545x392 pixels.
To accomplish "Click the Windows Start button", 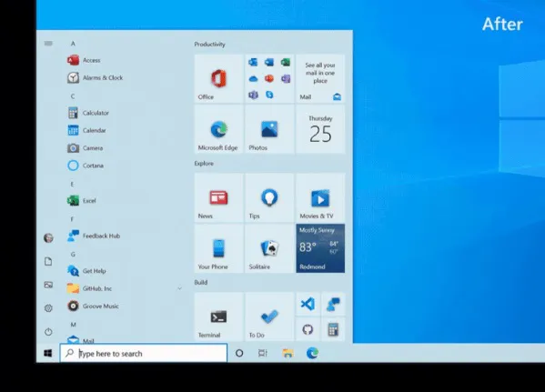I will pyautogui.click(x=48, y=353).
